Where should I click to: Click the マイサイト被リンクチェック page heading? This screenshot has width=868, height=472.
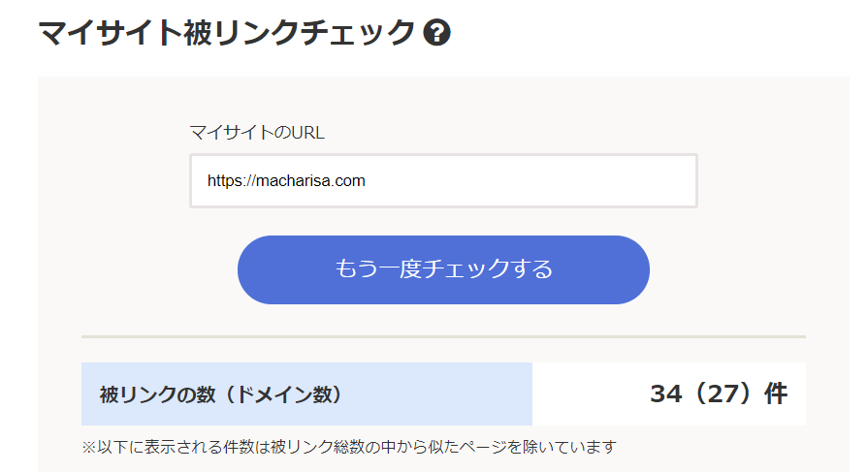click(227, 33)
